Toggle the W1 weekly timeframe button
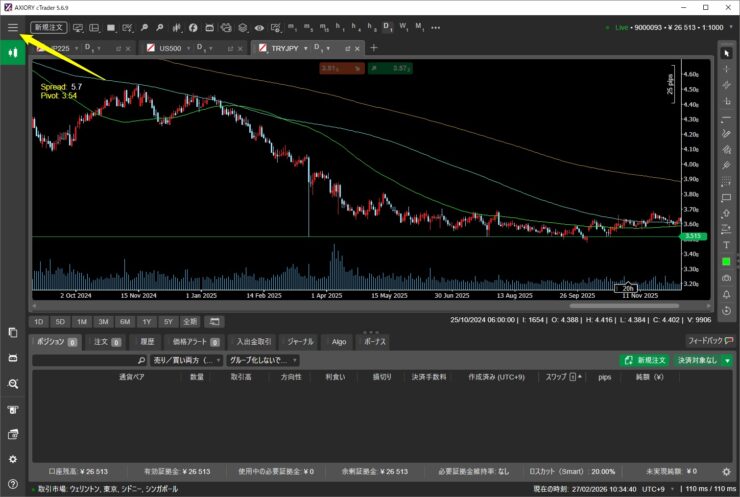This screenshot has width=740, height=497. [403, 27]
